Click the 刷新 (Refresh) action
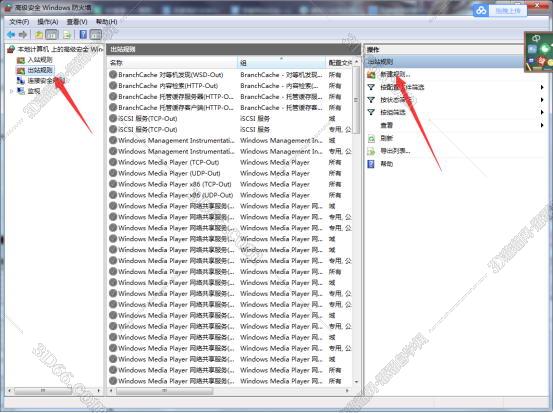Image resolution: width=553 pixels, height=413 pixels. click(387, 138)
